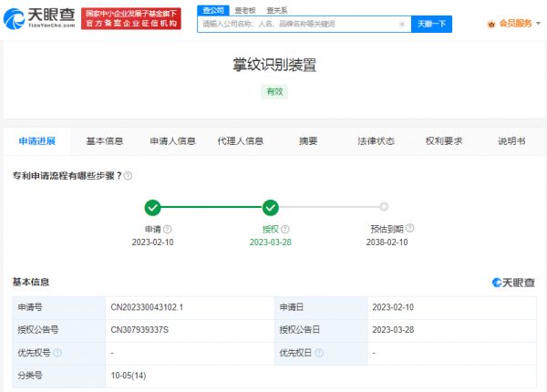547x392 pixels.
Task: Click the info icon next to 优先权日
Action: point(318,352)
